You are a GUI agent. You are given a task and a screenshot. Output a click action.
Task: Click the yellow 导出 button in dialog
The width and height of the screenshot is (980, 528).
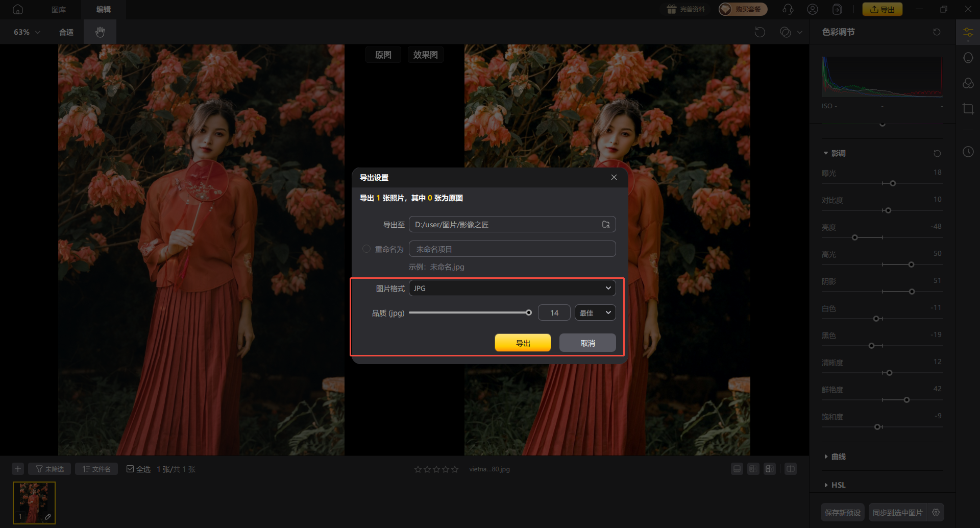pyautogui.click(x=523, y=343)
